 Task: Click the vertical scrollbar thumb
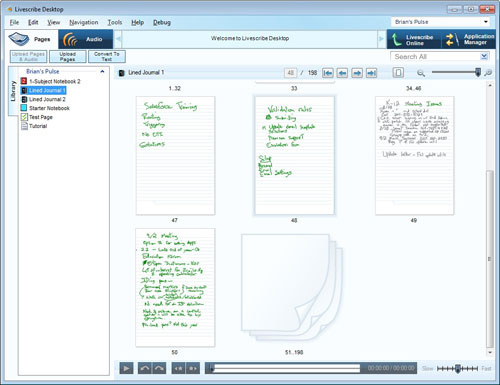point(490,259)
